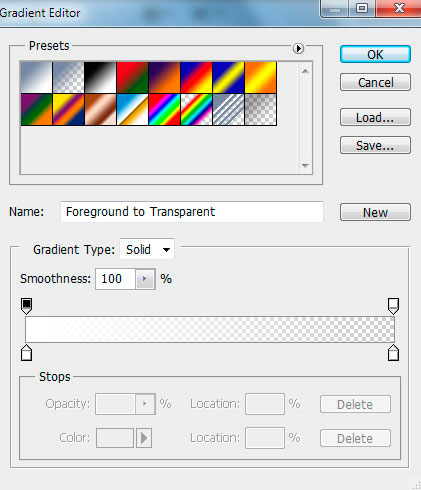Click the Load... button
The height and width of the screenshot is (490, 421).
pos(375,117)
